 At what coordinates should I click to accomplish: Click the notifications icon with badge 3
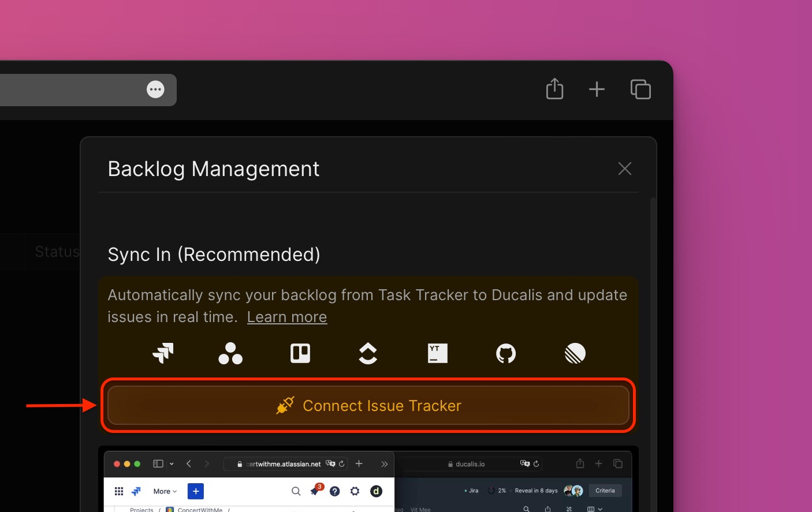316,490
